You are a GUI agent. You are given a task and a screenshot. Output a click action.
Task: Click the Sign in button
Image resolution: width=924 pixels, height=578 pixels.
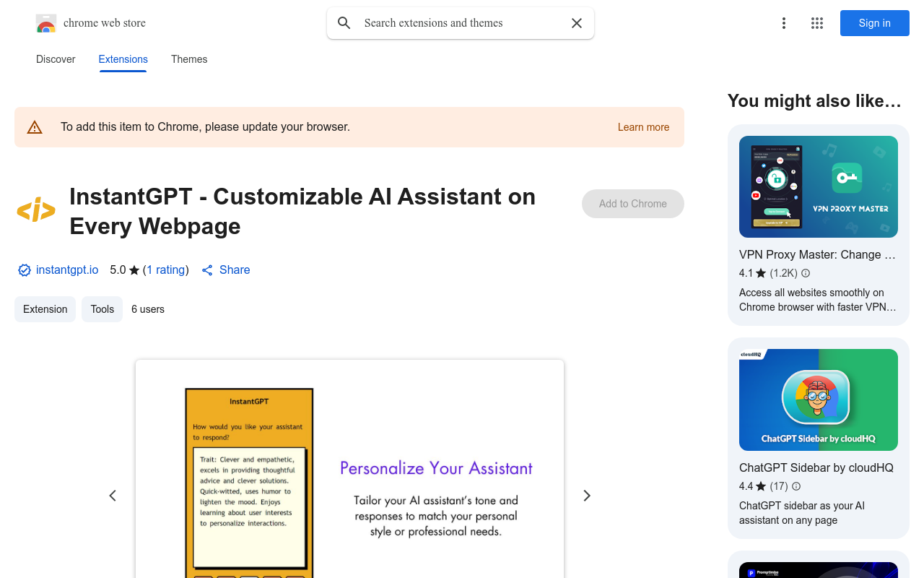pos(874,23)
